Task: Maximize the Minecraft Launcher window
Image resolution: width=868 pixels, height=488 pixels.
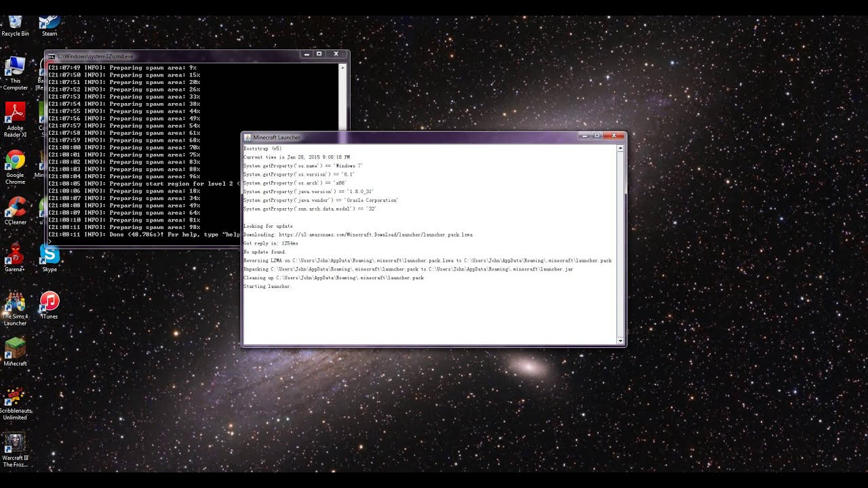Action: click(x=597, y=136)
